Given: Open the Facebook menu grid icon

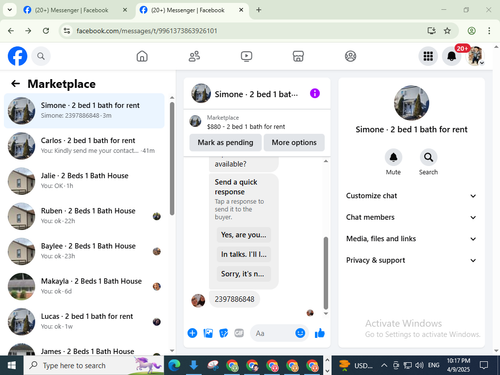Looking at the screenshot, I should click(x=428, y=56).
